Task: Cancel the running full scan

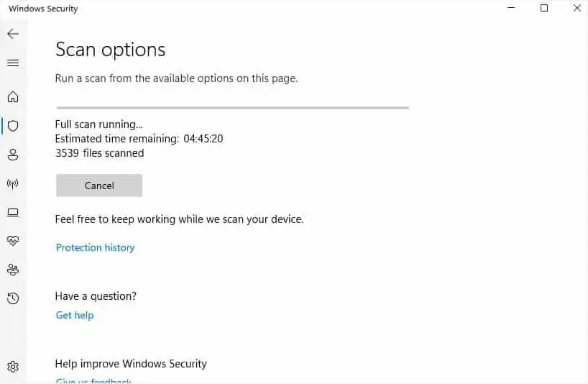Action: 99,186
